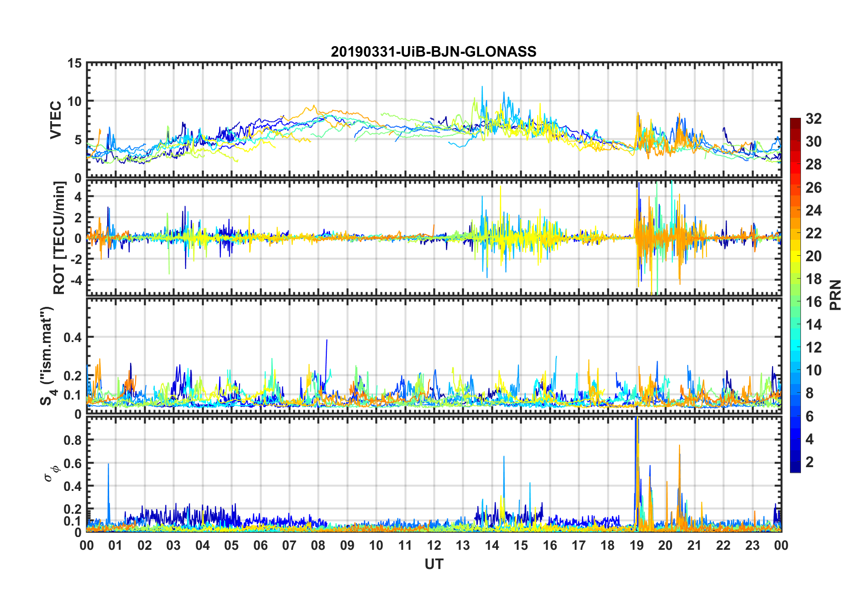
Task: Click colorbar tick label "24"
Action: tap(814, 210)
